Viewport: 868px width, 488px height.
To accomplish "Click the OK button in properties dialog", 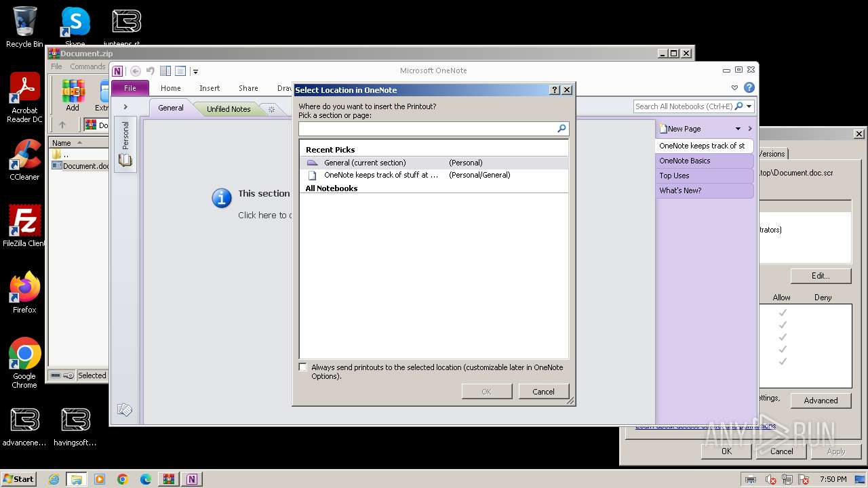I will 726,451.
